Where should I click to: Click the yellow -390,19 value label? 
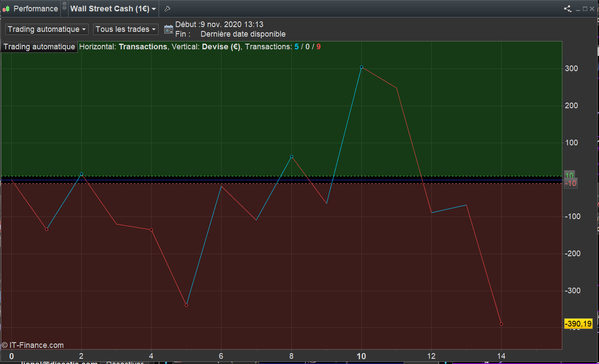(x=578, y=324)
